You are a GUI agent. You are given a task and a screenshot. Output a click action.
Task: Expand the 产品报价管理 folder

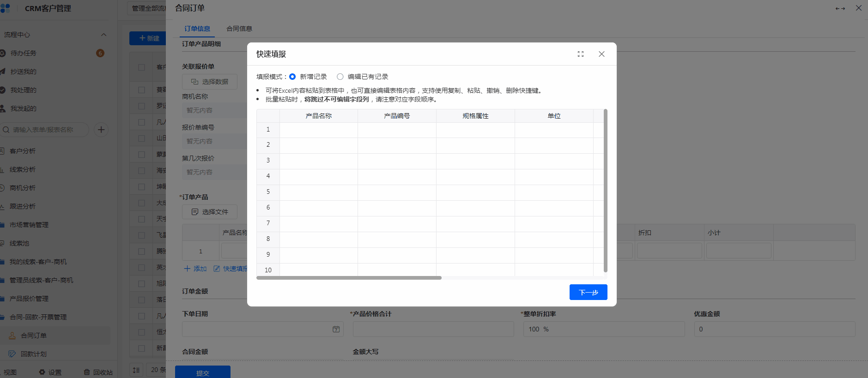point(29,299)
